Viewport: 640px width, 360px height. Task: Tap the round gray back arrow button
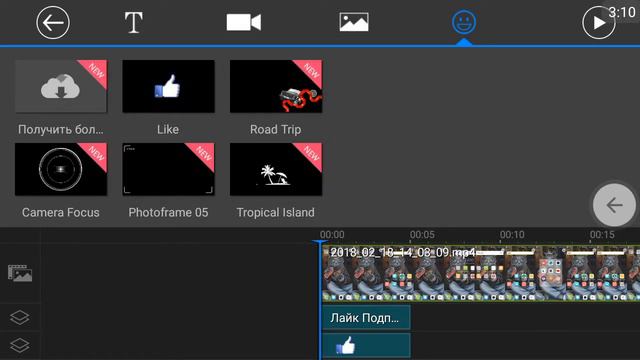(614, 205)
